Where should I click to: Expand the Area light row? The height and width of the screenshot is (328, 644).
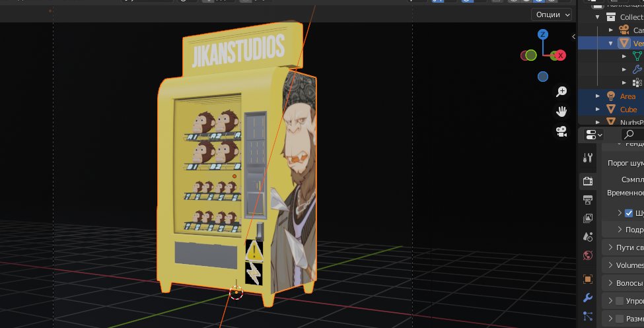click(x=598, y=96)
